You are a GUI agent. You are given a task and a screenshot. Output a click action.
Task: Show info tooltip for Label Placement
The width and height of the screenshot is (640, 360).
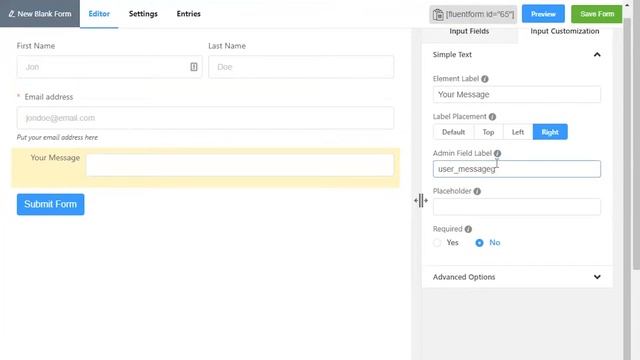pos(492,117)
